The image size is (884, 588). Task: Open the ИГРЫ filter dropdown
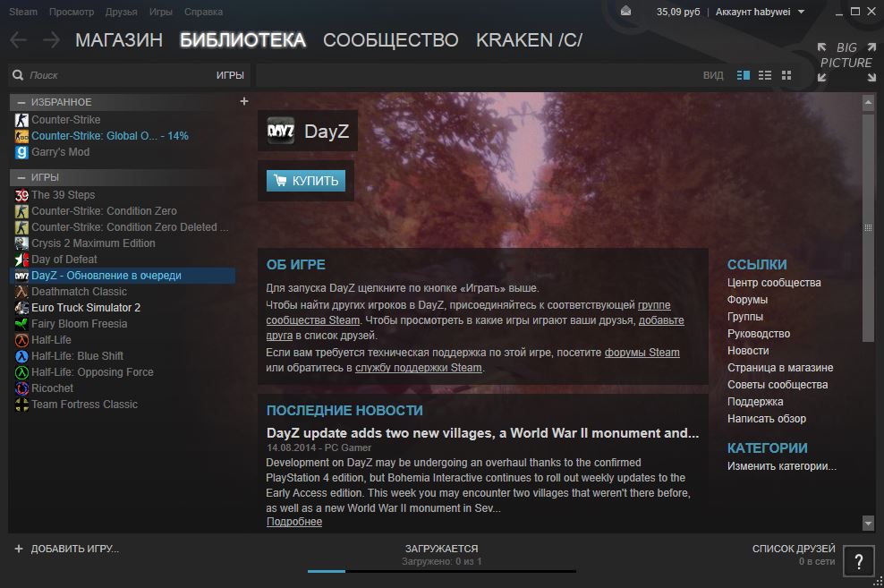coord(230,75)
